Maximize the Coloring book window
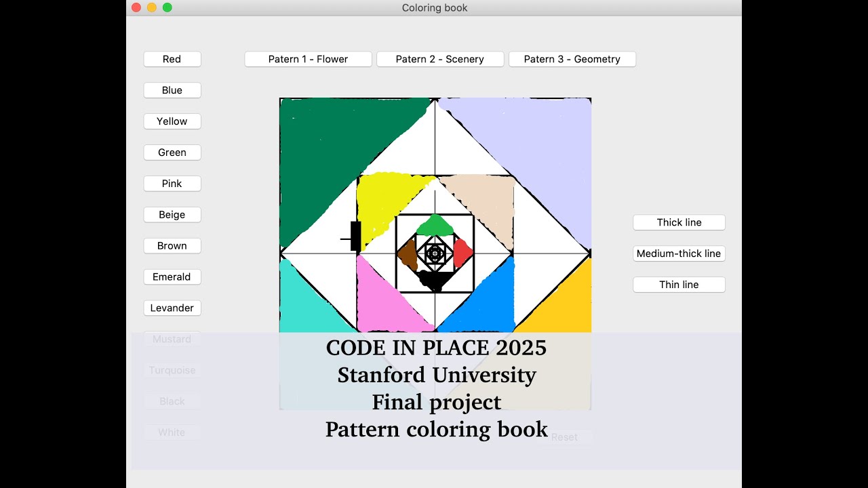868x488 pixels. click(167, 7)
